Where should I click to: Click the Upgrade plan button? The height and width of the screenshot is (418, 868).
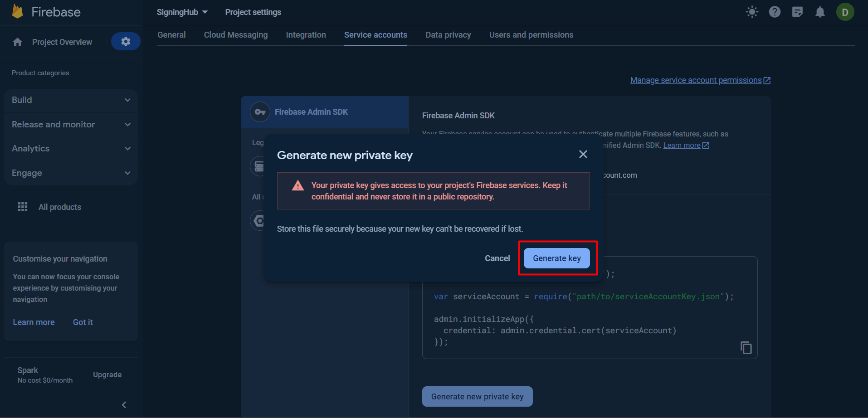[107, 374]
